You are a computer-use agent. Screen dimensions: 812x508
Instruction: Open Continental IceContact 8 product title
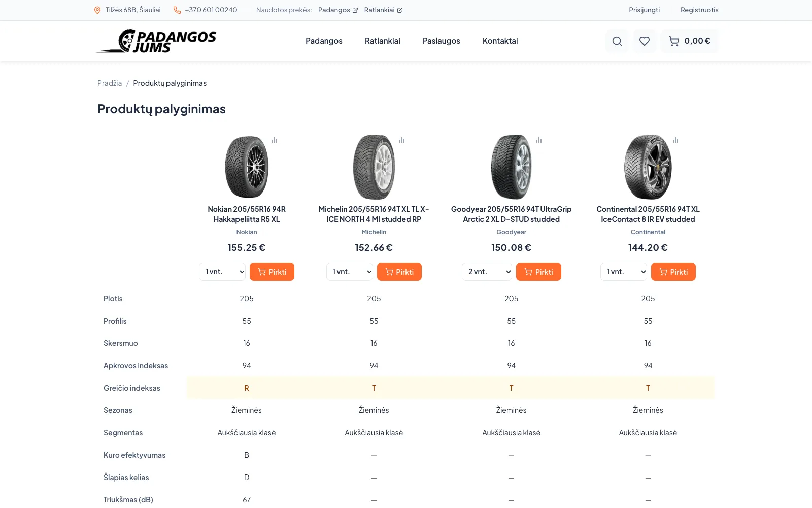coord(648,214)
